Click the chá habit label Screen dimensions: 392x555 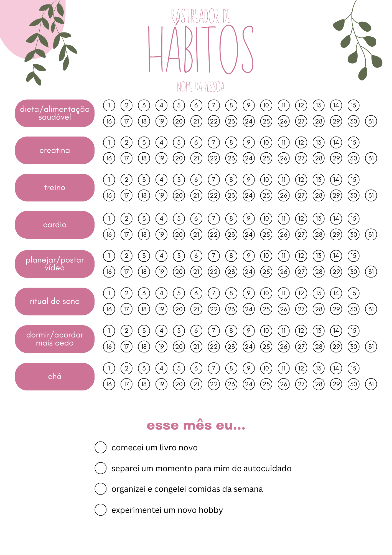[x=55, y=377]
